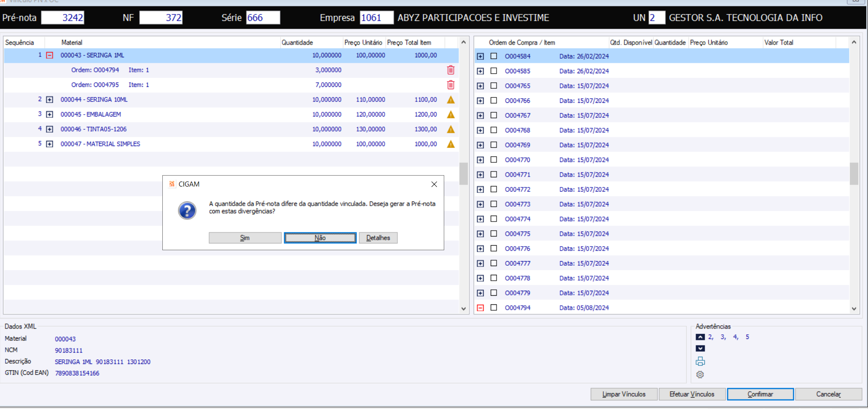Click the purchase orders list scrollbar thumb

coord(854,173)
